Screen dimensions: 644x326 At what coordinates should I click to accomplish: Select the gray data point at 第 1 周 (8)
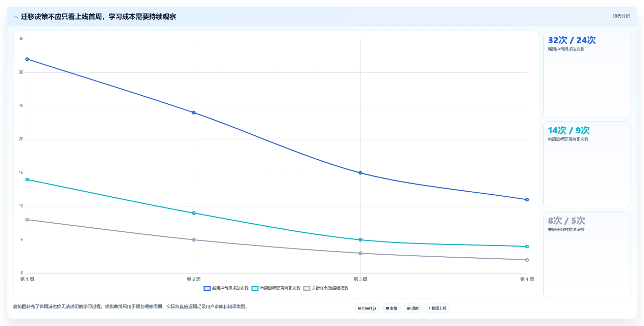coord(27,220)
